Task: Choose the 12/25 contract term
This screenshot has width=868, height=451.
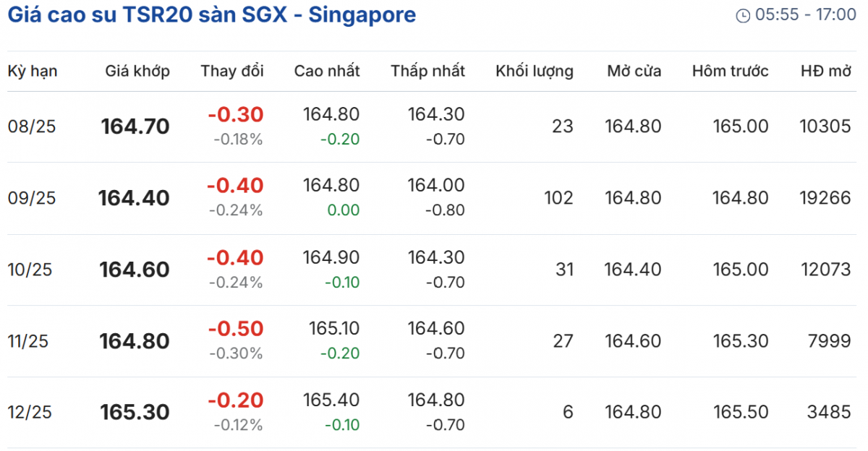Action: coord(30,412)
